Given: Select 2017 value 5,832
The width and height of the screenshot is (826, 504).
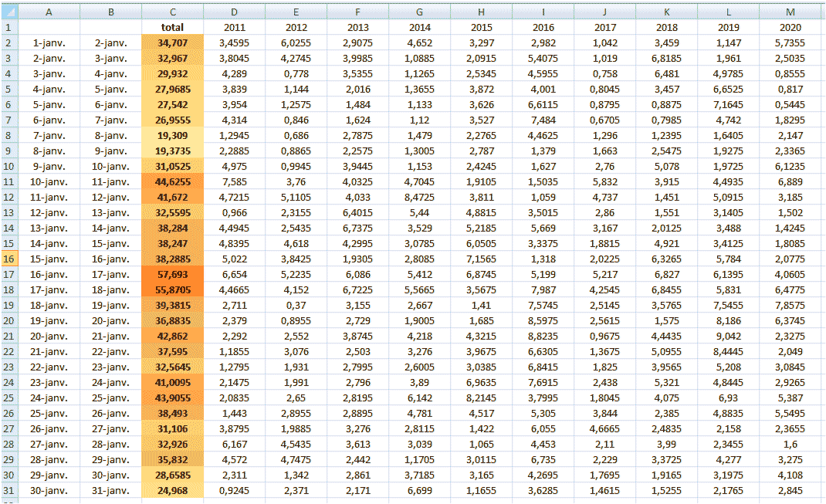Looking at the screenshot, I should coord(604,181).
